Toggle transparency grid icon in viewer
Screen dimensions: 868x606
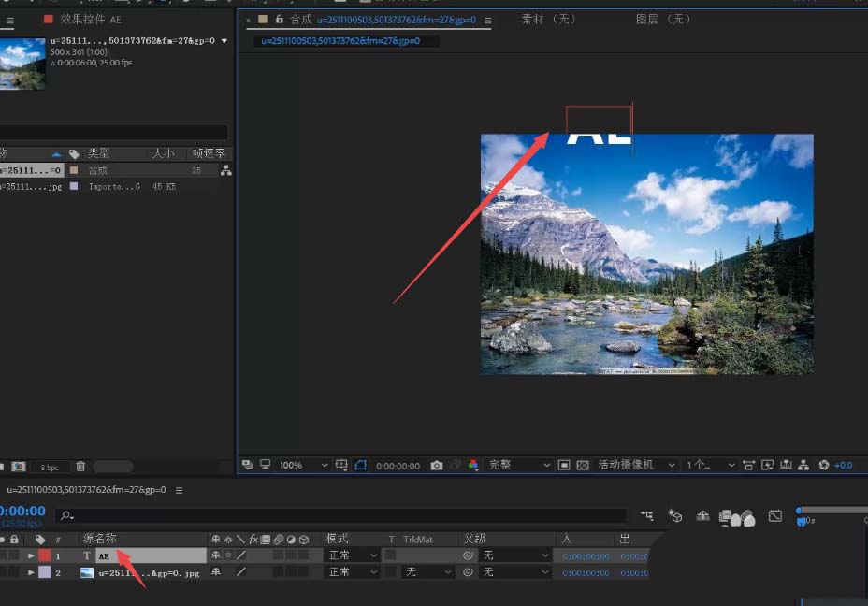click(583, 466)
